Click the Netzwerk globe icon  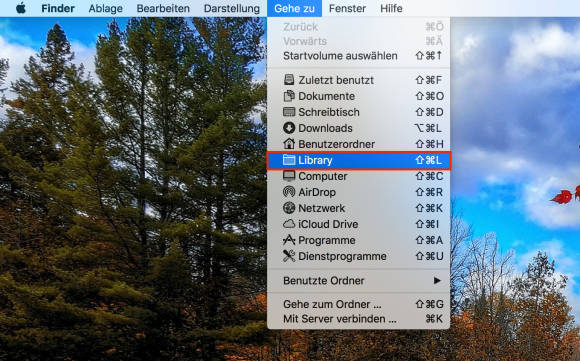[289, 208]
